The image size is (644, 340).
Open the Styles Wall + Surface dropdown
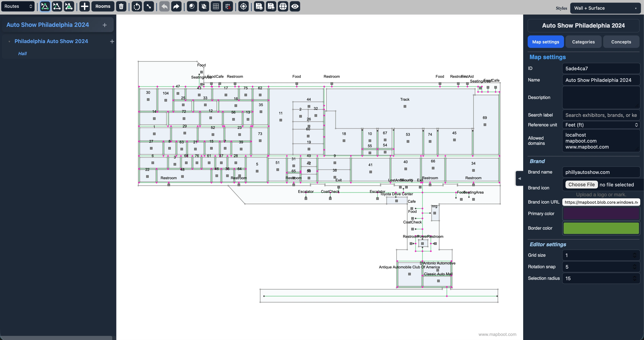[x=605, y=8]
